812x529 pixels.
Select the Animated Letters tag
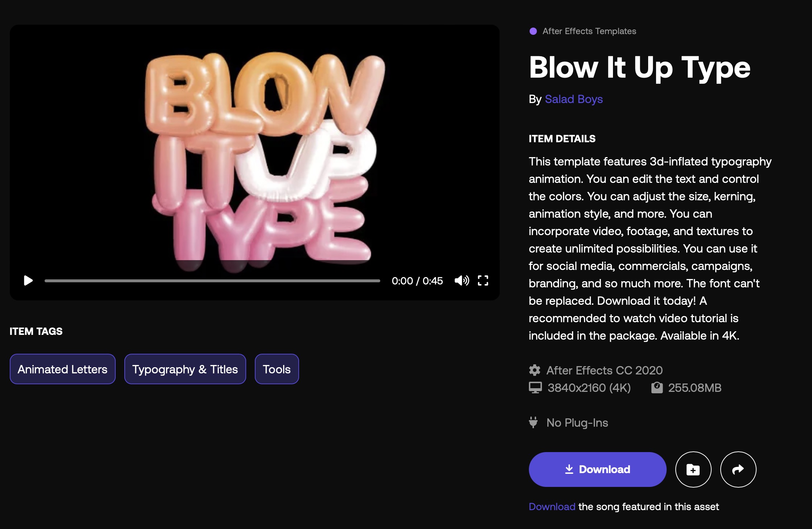coord(62,369)
